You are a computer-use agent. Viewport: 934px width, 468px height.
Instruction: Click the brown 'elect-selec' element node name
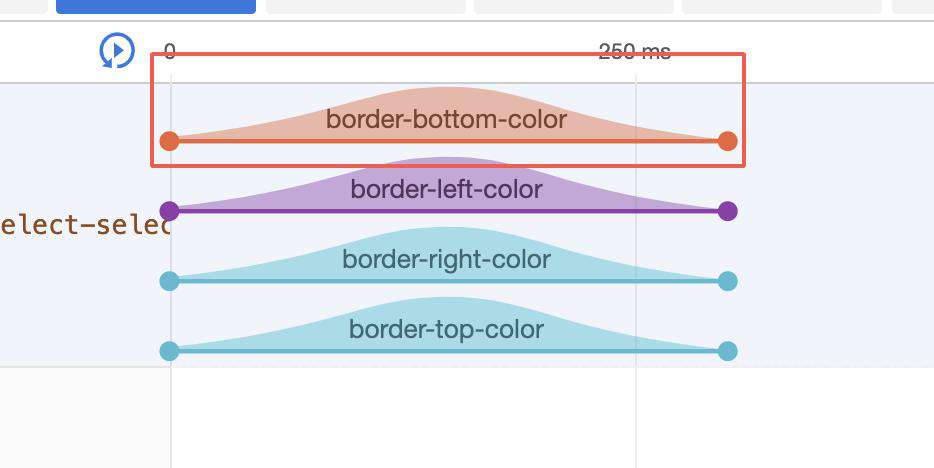(85, 225)
